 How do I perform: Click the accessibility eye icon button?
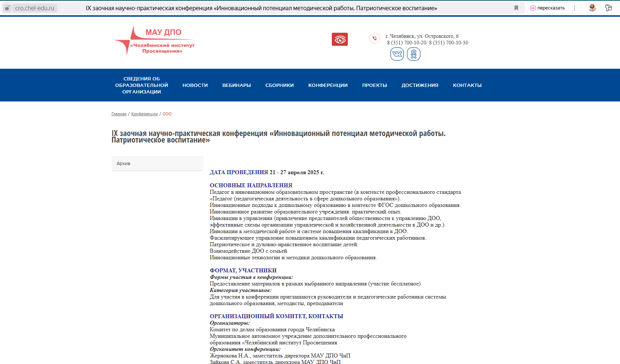339,39
